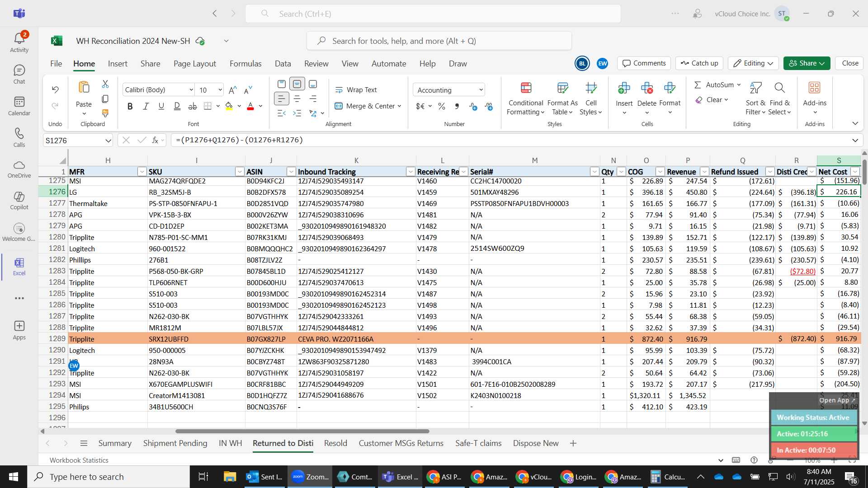
Task: Apply comma style icon
Action: [x=457, y=106]
